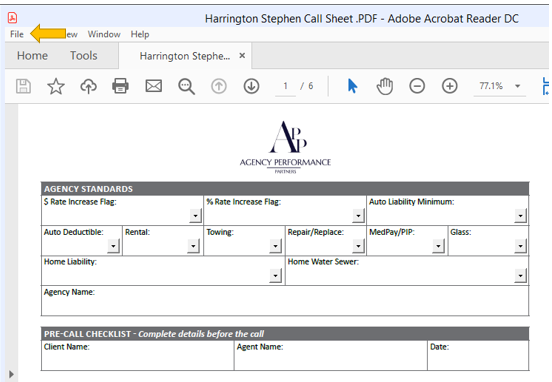
Task: Click the Date field
Action: [478, 355]
